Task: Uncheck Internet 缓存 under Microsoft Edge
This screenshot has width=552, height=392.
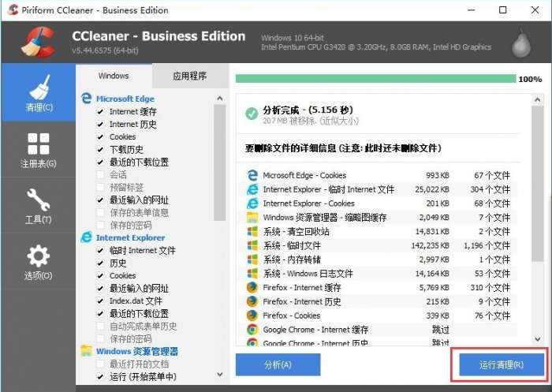Action: pos(100,112)
